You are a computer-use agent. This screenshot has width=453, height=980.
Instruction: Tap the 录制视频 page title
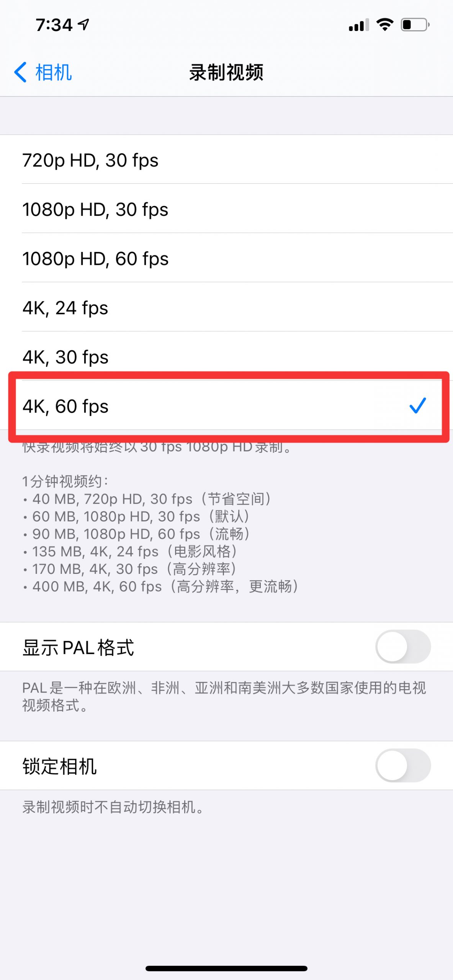click(226, 72)
